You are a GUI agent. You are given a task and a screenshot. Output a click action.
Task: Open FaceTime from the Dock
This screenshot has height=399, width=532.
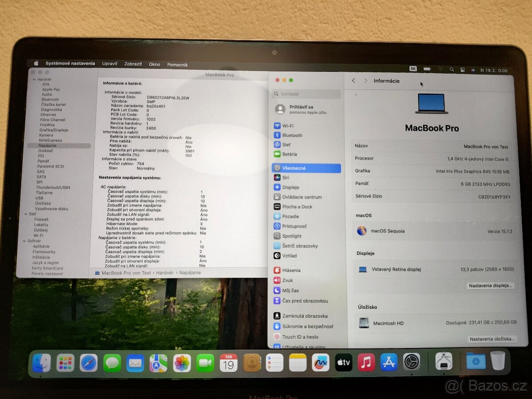204,363
